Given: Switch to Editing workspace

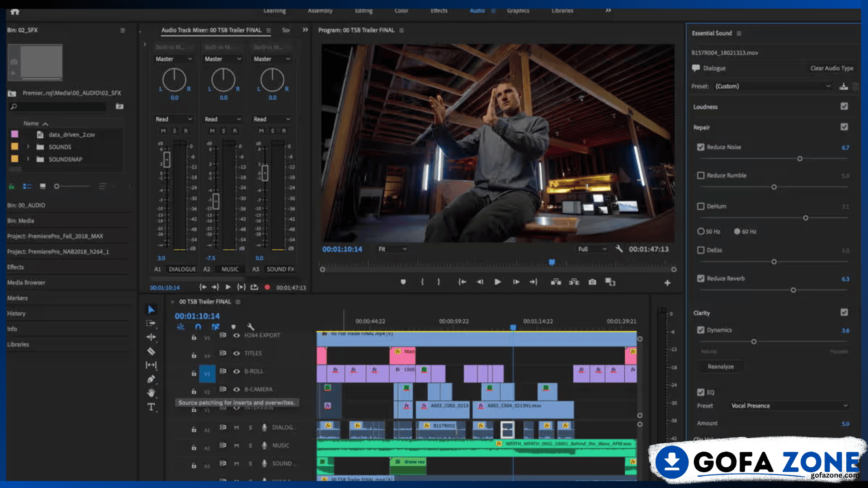Looking at the screenshot, I should 363,10.
